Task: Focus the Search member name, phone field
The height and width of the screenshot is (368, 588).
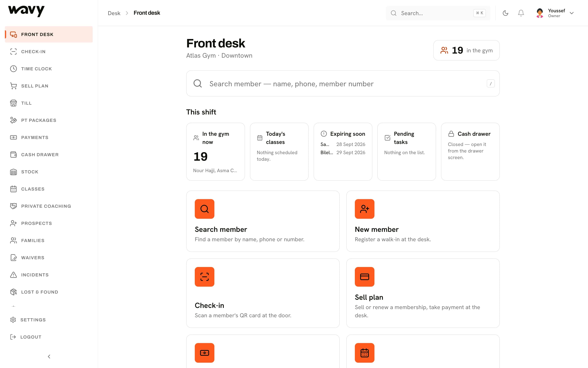Action: [343, 83]
